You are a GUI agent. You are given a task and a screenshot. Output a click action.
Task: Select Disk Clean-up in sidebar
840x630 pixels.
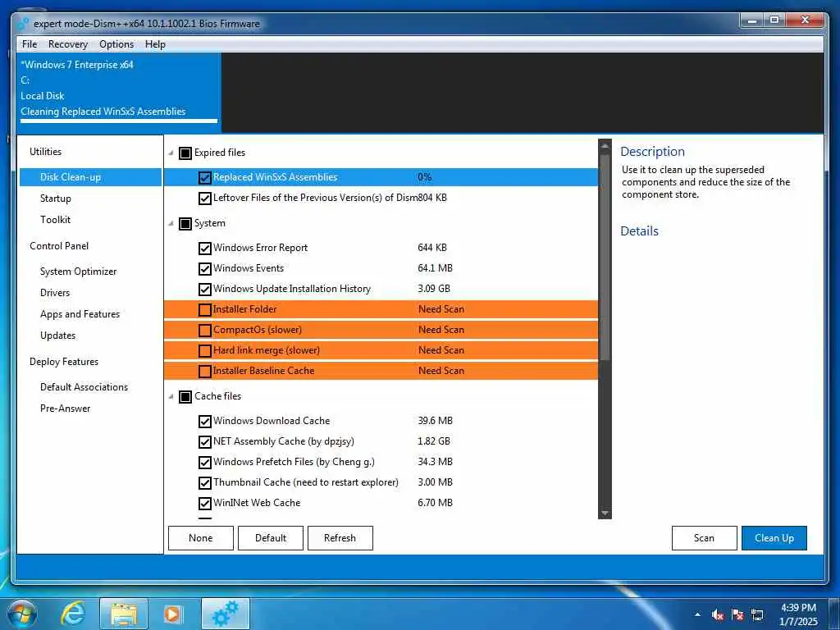click(x=90, y=177)
